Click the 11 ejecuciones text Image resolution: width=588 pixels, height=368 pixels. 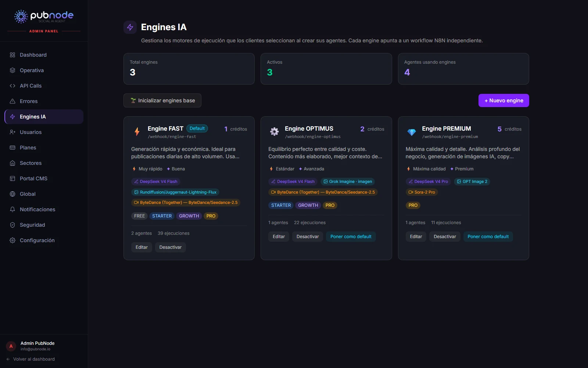446,223
